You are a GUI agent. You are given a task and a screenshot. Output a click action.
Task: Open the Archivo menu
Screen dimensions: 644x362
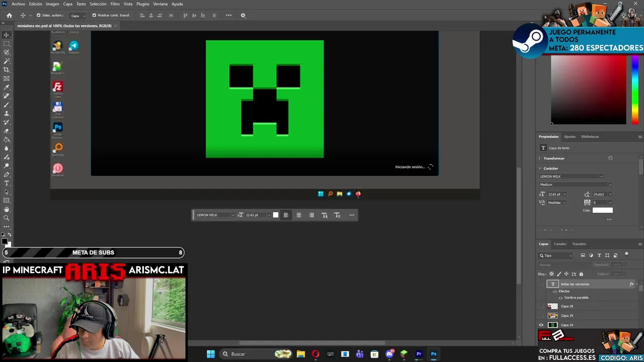(18, 4)
